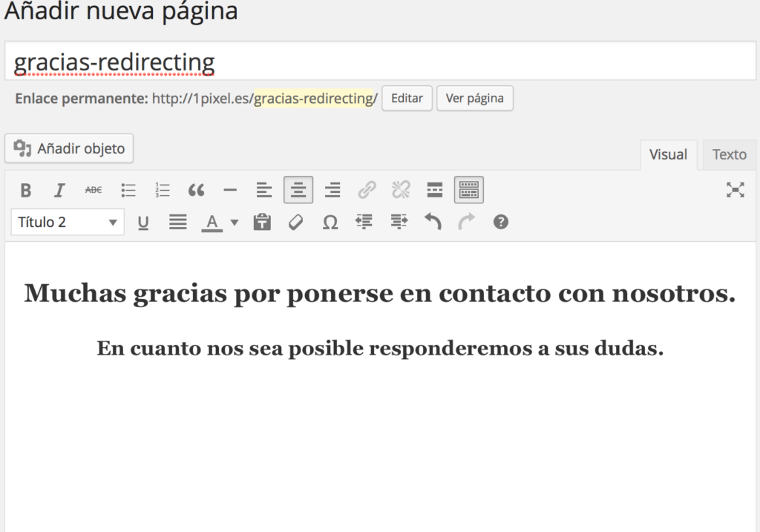This screenshot has height=532, width=760.
Task: Toggle bold formatting
Action: (x=26, y=190)
